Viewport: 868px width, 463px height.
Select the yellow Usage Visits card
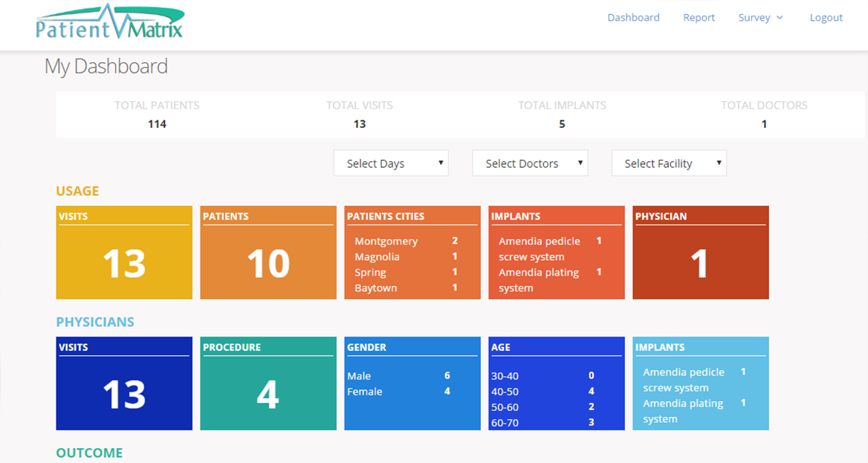tap(124, 253)
